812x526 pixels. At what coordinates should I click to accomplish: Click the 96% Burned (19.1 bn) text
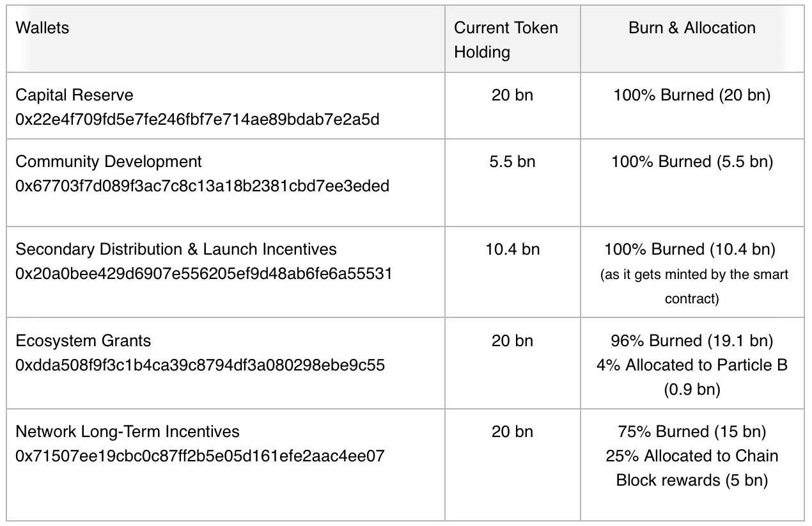(x=692, y=341)
